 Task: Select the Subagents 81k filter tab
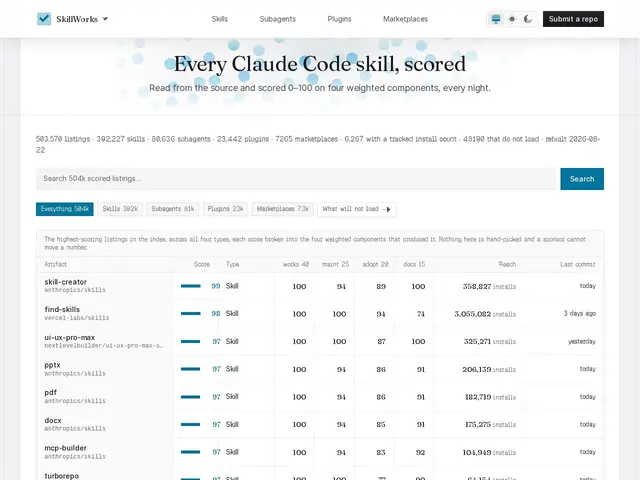tap(173, 209)
